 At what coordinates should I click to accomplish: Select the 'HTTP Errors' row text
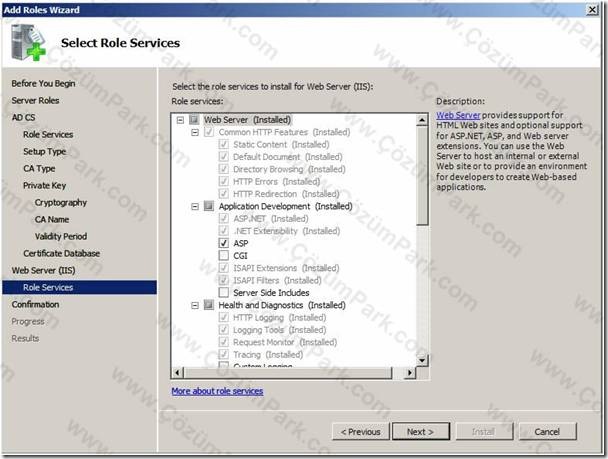pyautogui.click(x=276, y=182)
